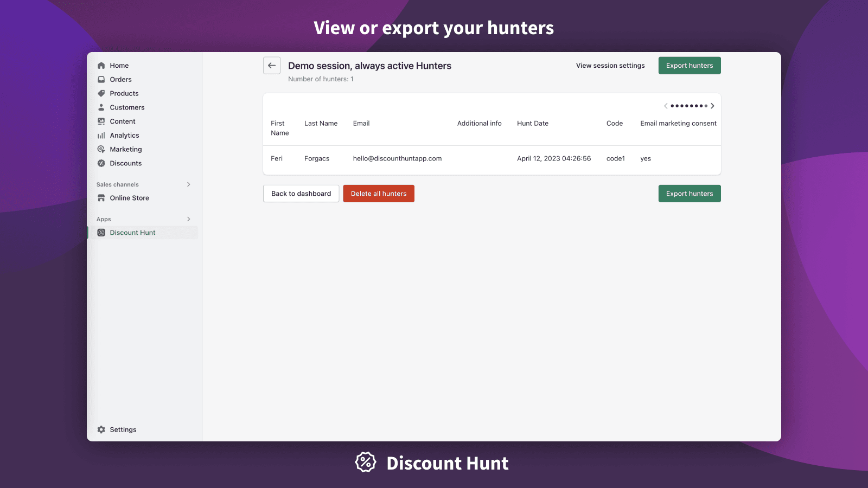Select Discount Hunt app in sidebar

(x=132, y=233)
